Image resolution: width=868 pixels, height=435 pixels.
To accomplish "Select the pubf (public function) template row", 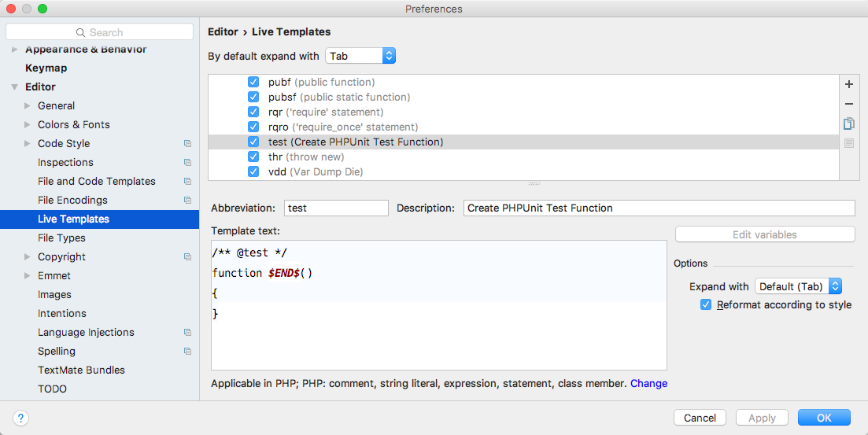I will pyautogui.click(x=523, y=82).
